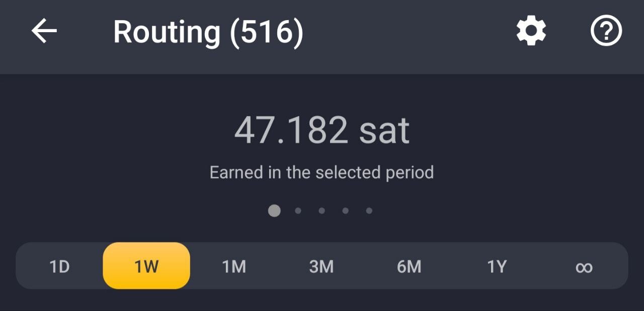Screen dimensions: 644x311
Task: Tap the 47.182 earned amount
Action: pos(291,131)
